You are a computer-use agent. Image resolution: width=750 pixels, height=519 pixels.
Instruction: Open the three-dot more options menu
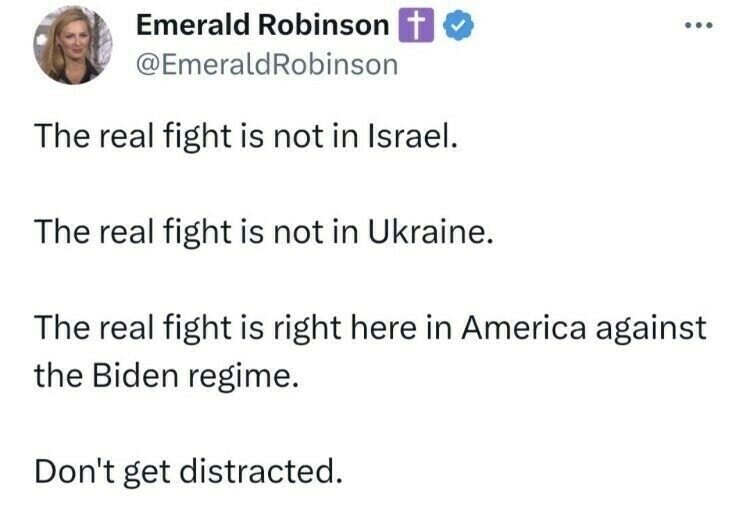[x=699, y=25]
